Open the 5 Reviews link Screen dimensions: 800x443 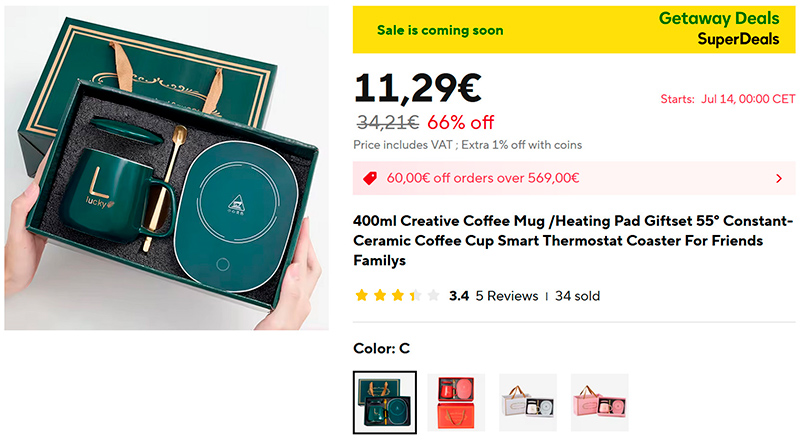[x=506, y=296]
